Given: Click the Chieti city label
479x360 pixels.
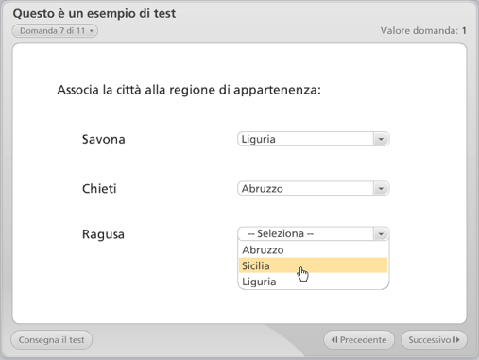Looking at the screenshot, I should pyautogui.click(x=99, y=189).
